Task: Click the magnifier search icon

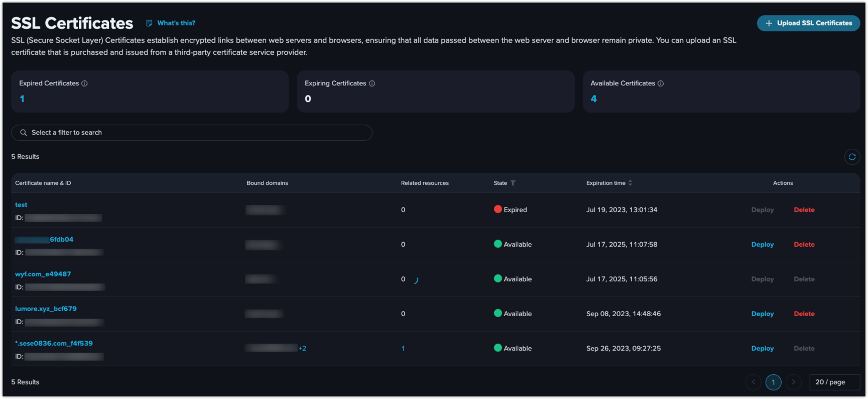Action: tap(23, 133)
